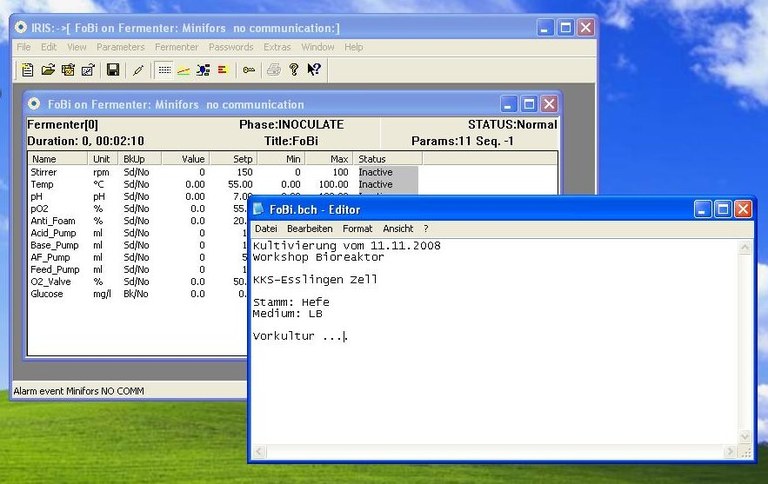This screenshot has height=484, width=768.
Task: Select the Anti_Foam parameter row name
Action: click(53, 221)
